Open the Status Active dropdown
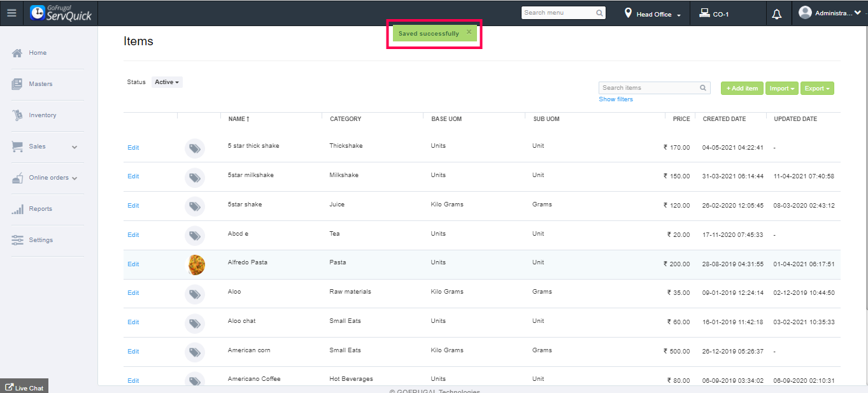The width and height of the screenshot is (868, 393). [x=167, y=82]
